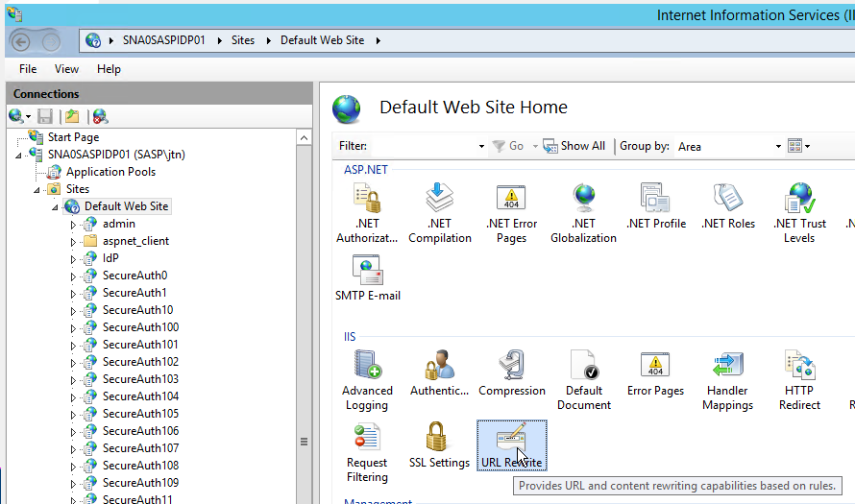
Task: Open URL Rewrite feature
Action: [511, 445]
